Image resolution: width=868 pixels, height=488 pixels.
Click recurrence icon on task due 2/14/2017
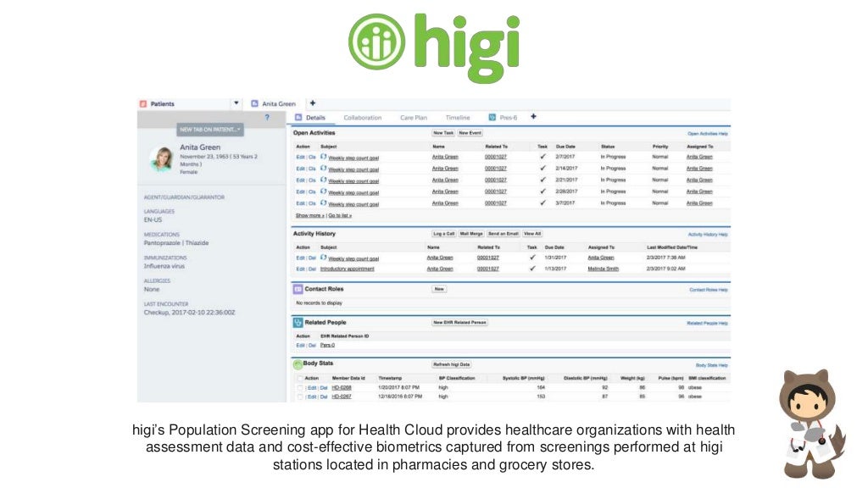[323, 169]
